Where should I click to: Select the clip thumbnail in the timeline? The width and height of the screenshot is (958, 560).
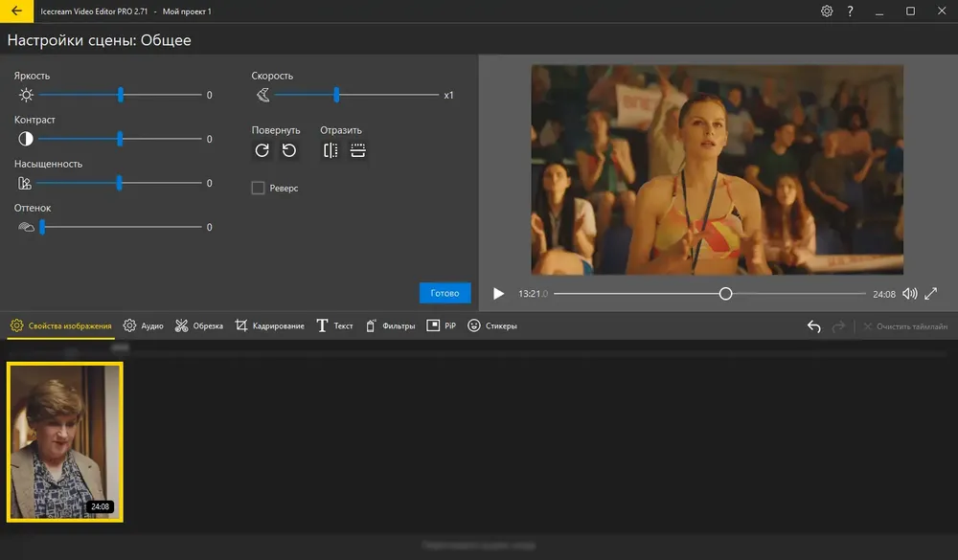tap(65, 442)
